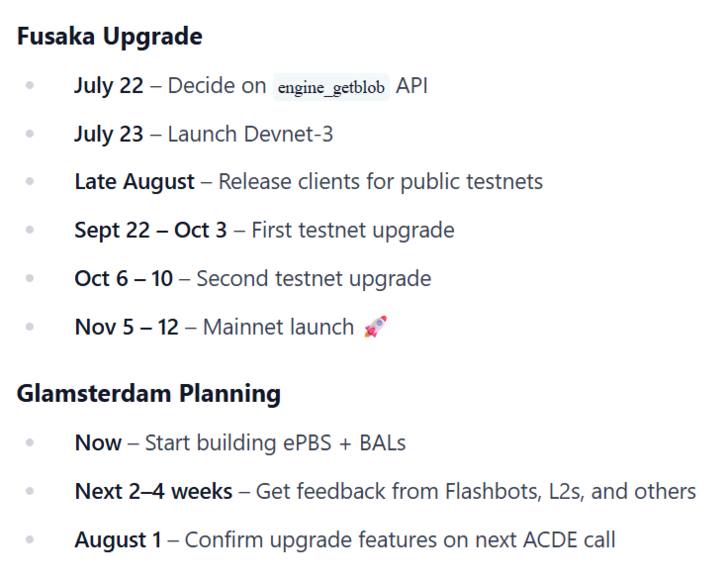Click the First testnet upgrade text
Image resolution: width=728 pixels, height=581 pixels.
[352, 230]
